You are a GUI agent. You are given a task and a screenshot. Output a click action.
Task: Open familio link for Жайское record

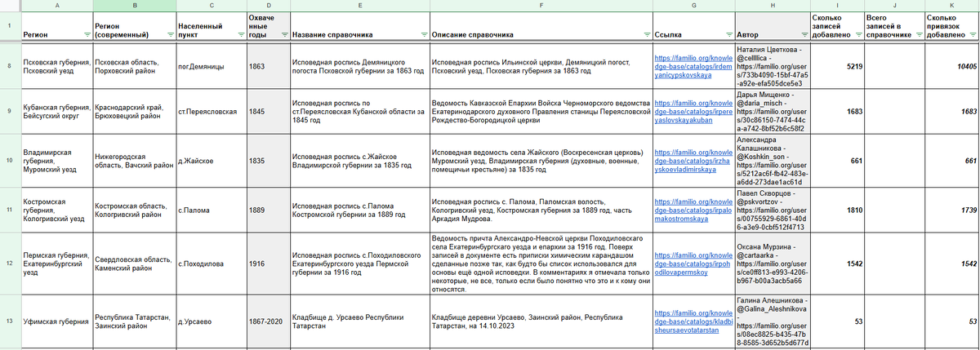(x=693, y=161)
